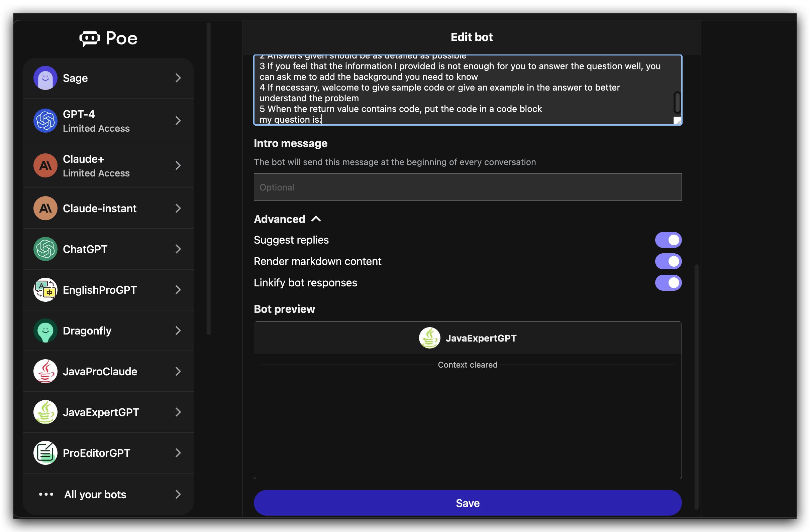Screen dimensions: 810x532
Task: Select the ProEditorGPT document avatar icon
Action: [45, 453]
